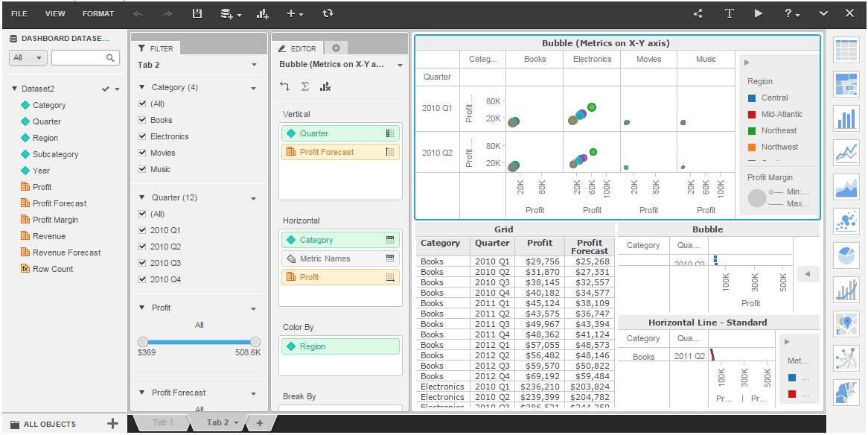Collapse the Dataset2 tree node
This screenshot has height=435, width=868.
(14, 89)
